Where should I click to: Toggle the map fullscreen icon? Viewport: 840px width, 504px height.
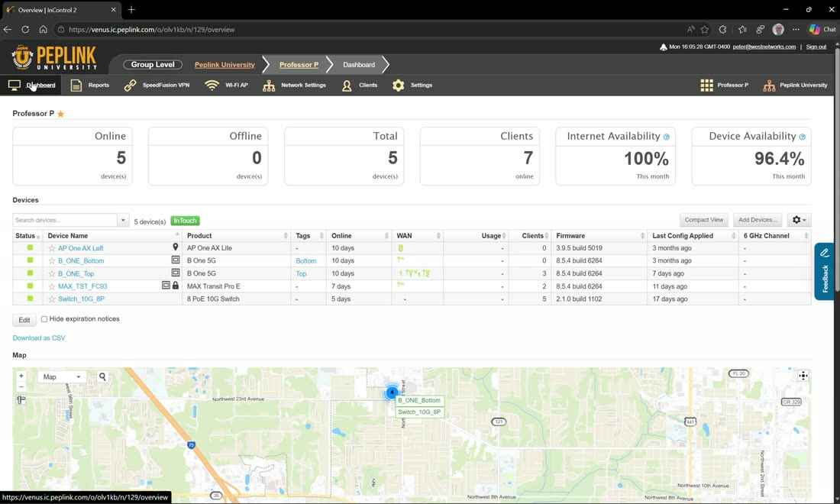coord(803,376)
